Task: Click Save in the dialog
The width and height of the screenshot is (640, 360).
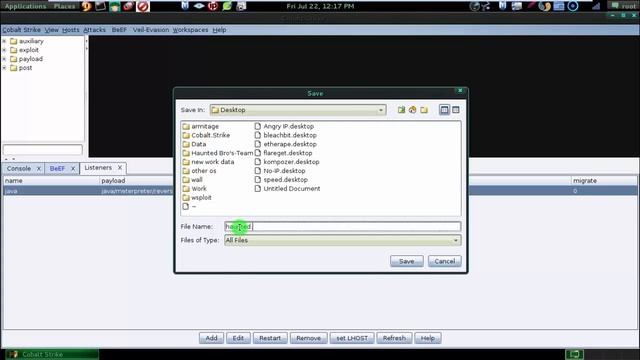Action: click(x=407, y=261)
